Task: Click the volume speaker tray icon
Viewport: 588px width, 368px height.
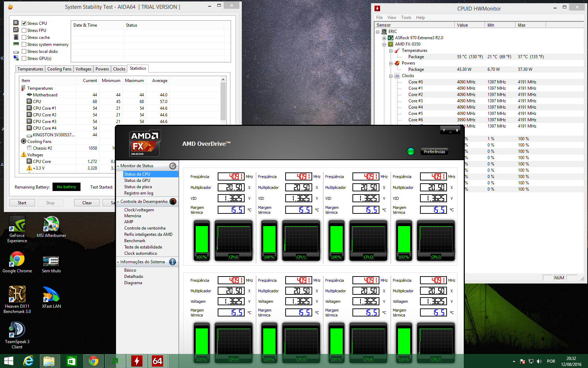Action: [x=539, y=361]
